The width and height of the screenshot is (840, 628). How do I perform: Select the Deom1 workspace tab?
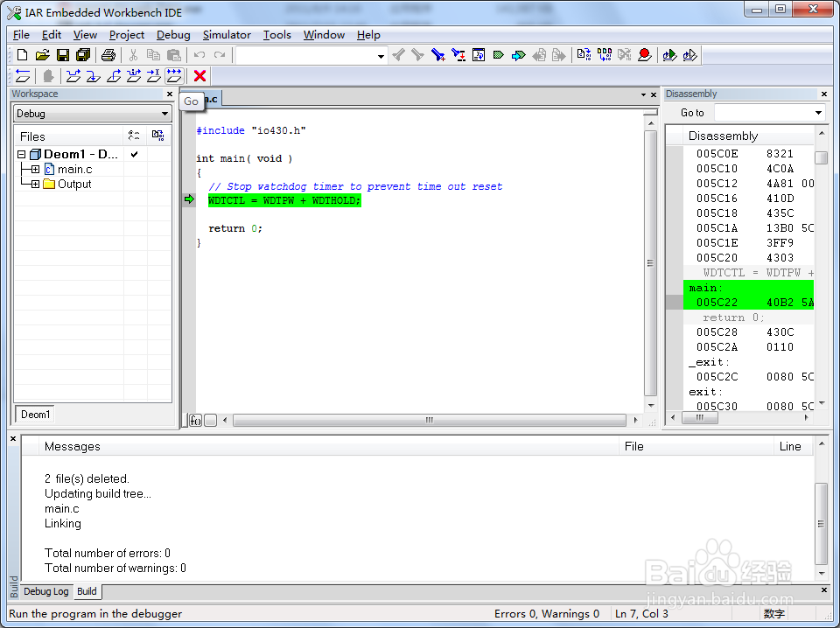point(35,415)
